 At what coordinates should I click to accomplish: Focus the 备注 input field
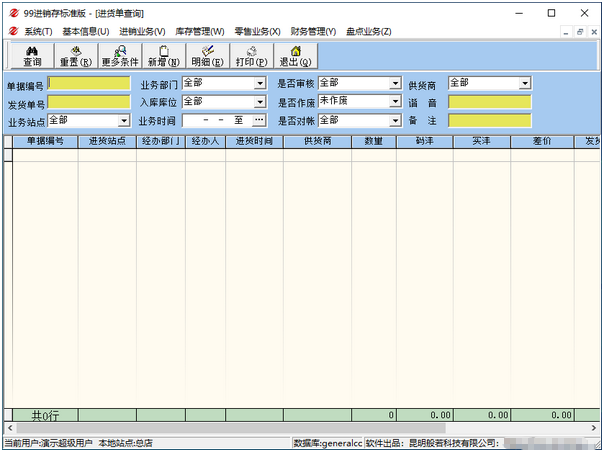point(490,121)
